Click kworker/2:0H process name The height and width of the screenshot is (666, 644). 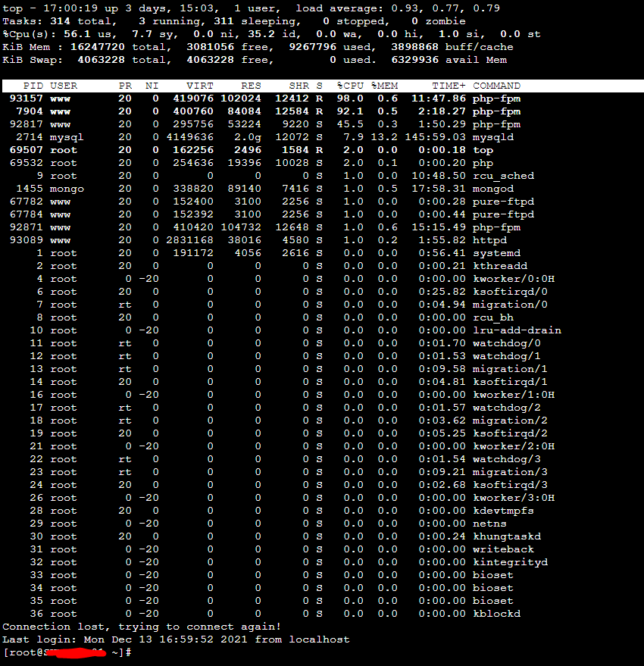(514, 446)
